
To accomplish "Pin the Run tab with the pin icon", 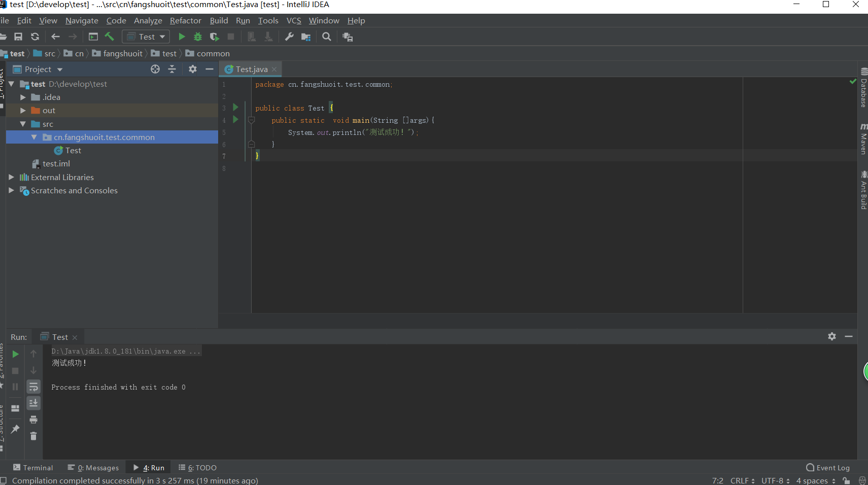I will coord(15,429).
